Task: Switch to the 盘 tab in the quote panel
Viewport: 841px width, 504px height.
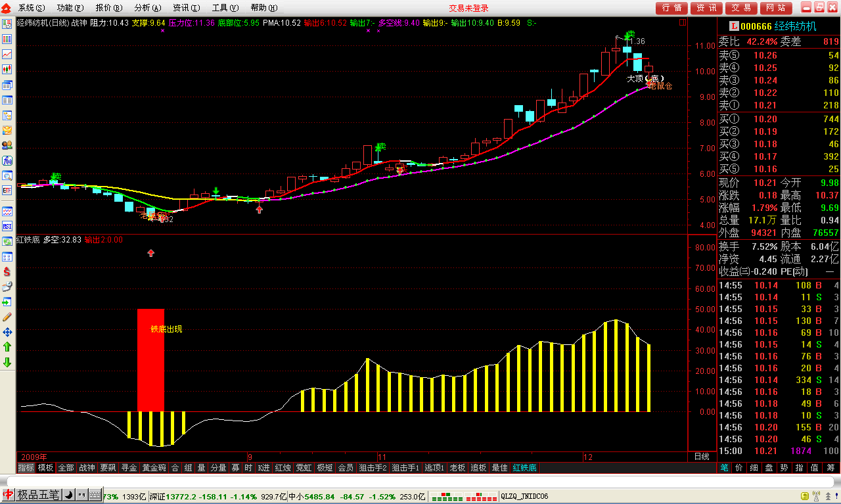Action: pyautogui.click(x=769, y=468)
